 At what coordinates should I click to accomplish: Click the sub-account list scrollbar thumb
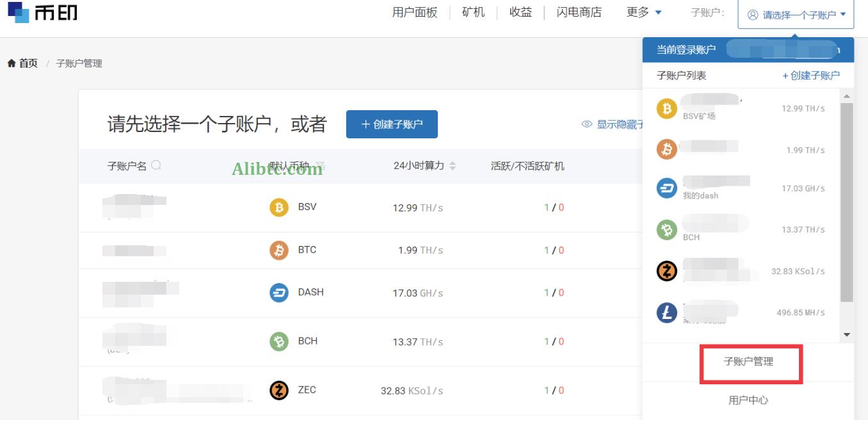click(846, 202)
